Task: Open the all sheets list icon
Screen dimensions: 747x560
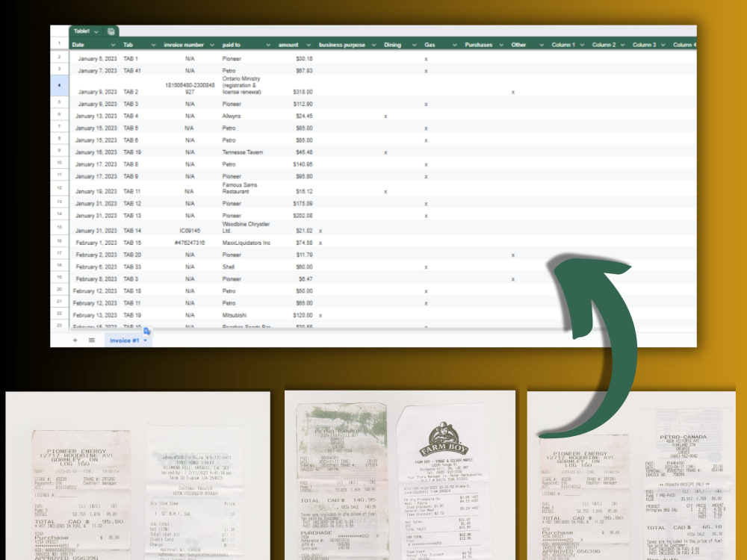Action: [x=91, y=340]
